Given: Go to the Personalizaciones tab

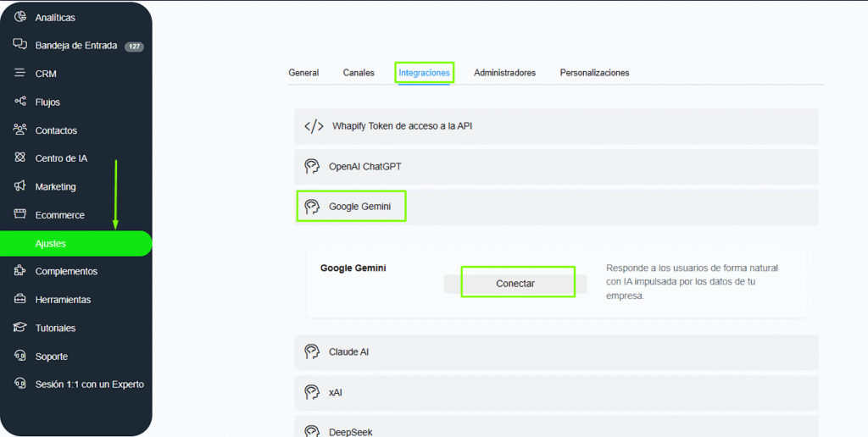Looking at the screenshot, I should [x=594, y=73].
